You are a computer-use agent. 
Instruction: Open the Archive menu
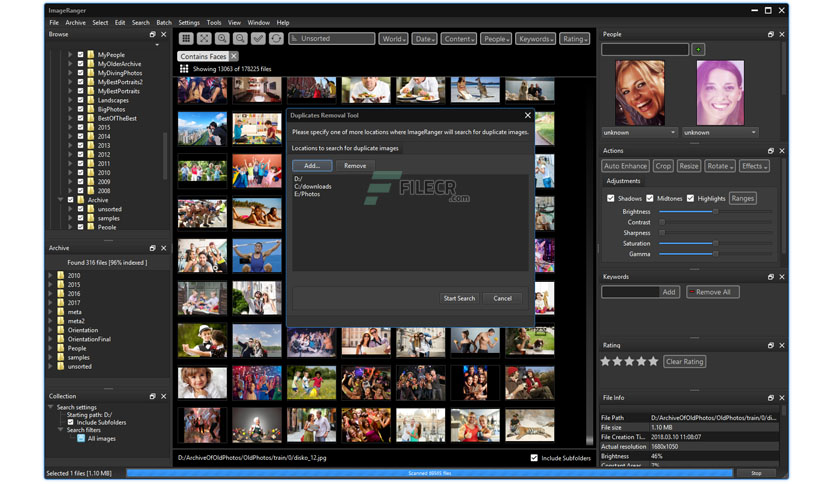click(75, 22)
